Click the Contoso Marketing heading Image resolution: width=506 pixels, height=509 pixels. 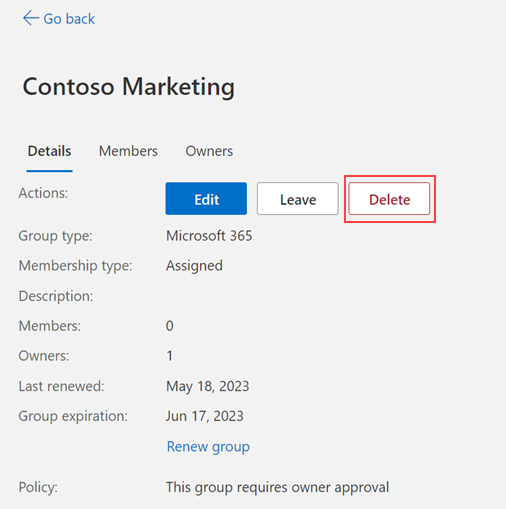(129, 87)
